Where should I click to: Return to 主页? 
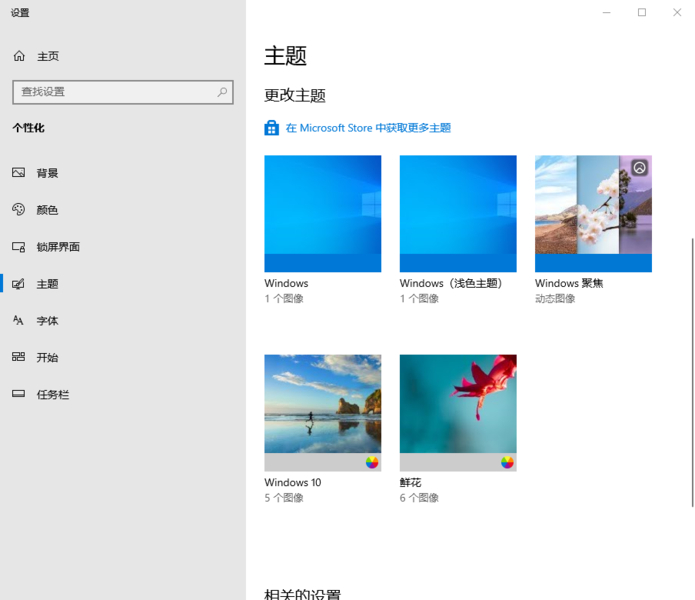[x=123, y=56]
